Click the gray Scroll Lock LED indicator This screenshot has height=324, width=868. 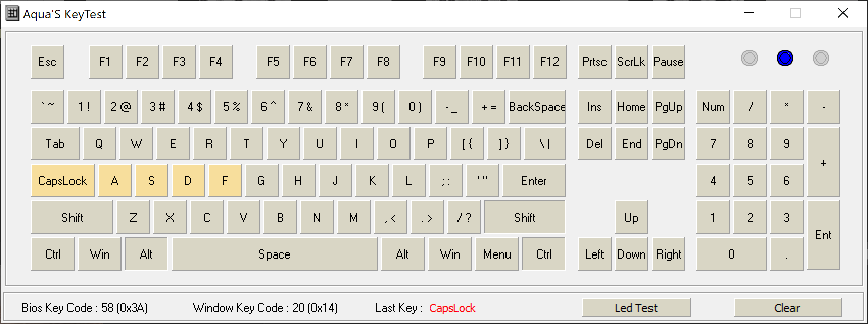821,58
